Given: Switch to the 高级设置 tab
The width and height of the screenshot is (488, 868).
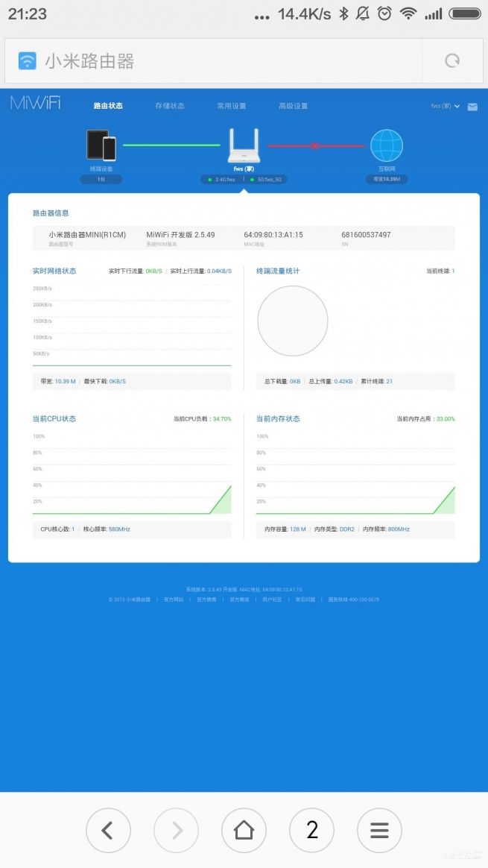Looking at the screenshot, I should [293, 106].
